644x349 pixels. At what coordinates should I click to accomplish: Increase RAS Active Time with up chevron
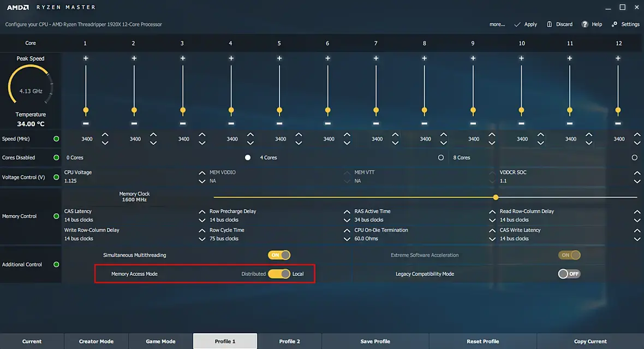coord(492,212)
